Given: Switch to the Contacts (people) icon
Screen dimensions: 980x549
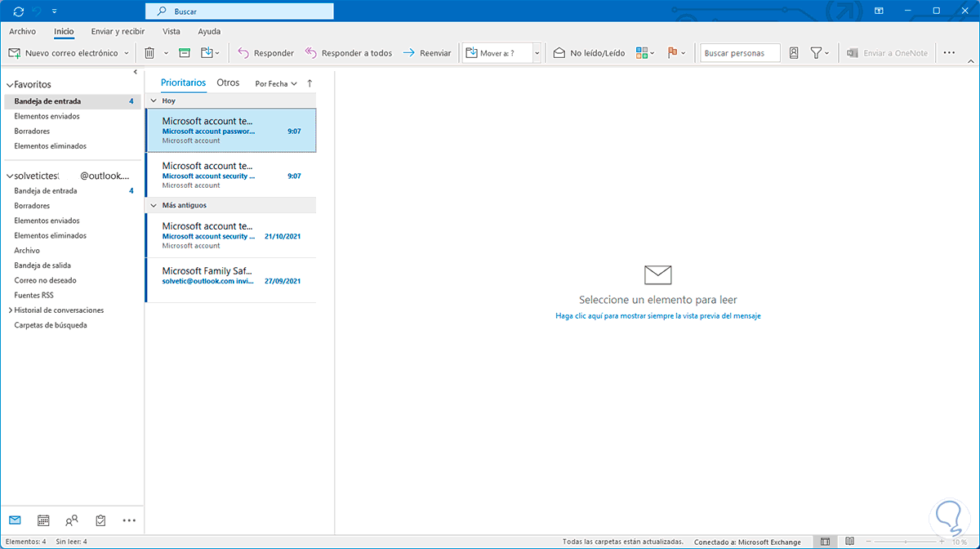Looking at the screenshot, I should (x=72, y=520).
